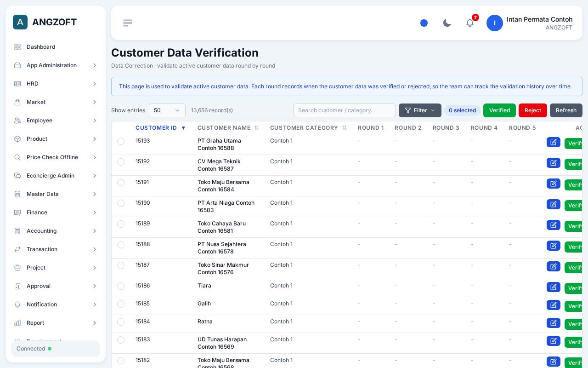The height and width of the screenshot is (368, 588).
Task: Click the red Reject button
Action: [533, 110]
